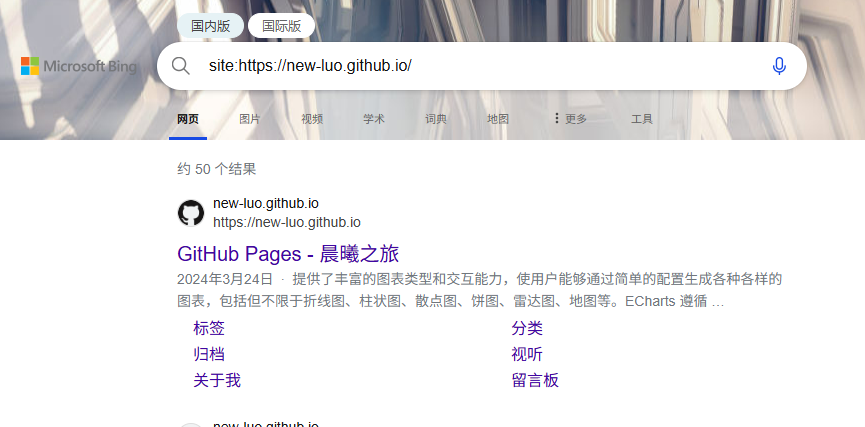This screenshot has height=427, width=865.
Task: Click the Microsoft Bing logo
Action: pos(78,66)
